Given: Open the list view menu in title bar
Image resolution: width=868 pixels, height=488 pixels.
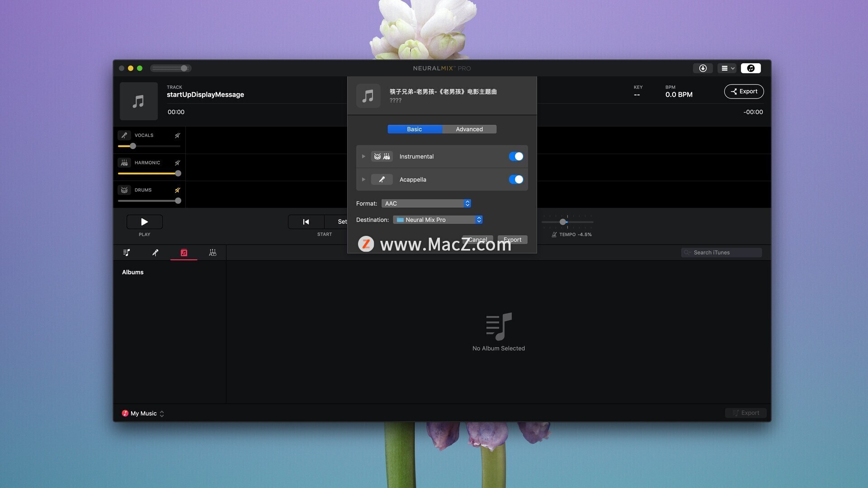Looking at the screenshot, I should (x=727, y=68).
